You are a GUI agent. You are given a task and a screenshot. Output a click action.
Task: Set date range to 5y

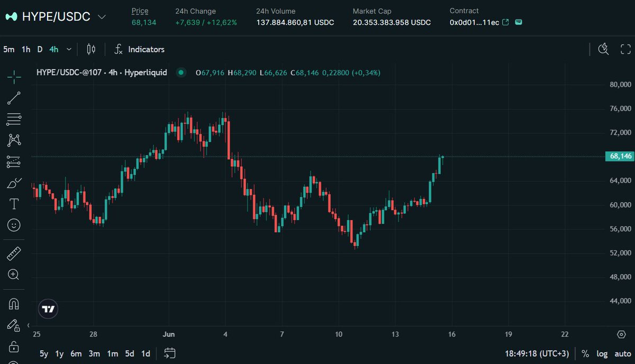point(44,353)
